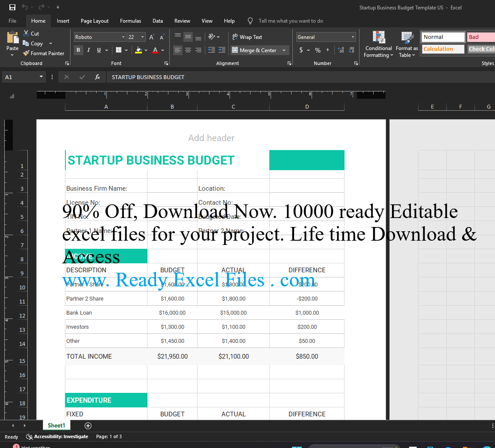This screenshot has height=448, width=495.
Task: Activate the Format Painter brush
Action: 26,53
